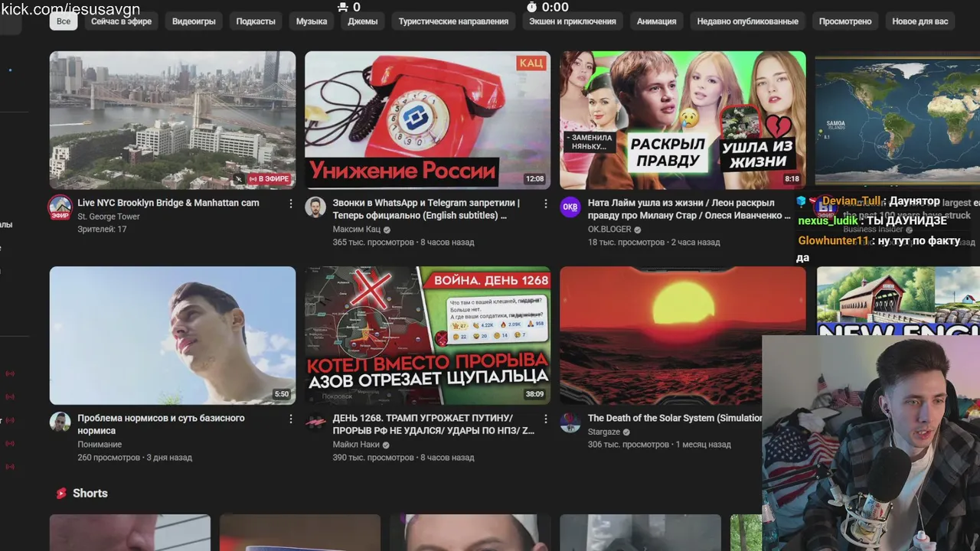Select the 'Просмотрено' filter chip

(845, 21)
